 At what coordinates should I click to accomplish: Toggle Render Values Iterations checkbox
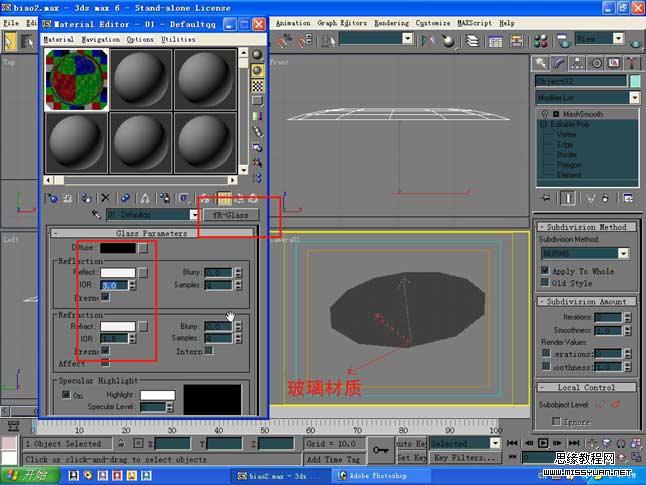point(546,353)
